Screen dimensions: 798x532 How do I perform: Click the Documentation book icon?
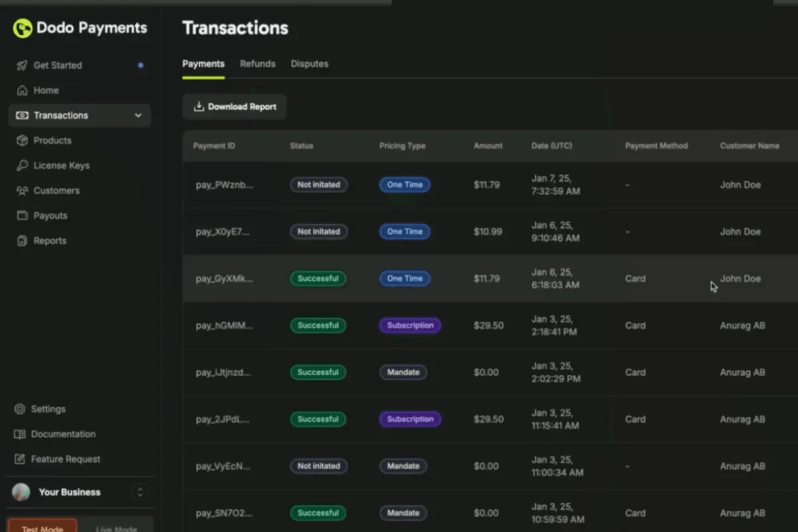(x=19, y=434)
